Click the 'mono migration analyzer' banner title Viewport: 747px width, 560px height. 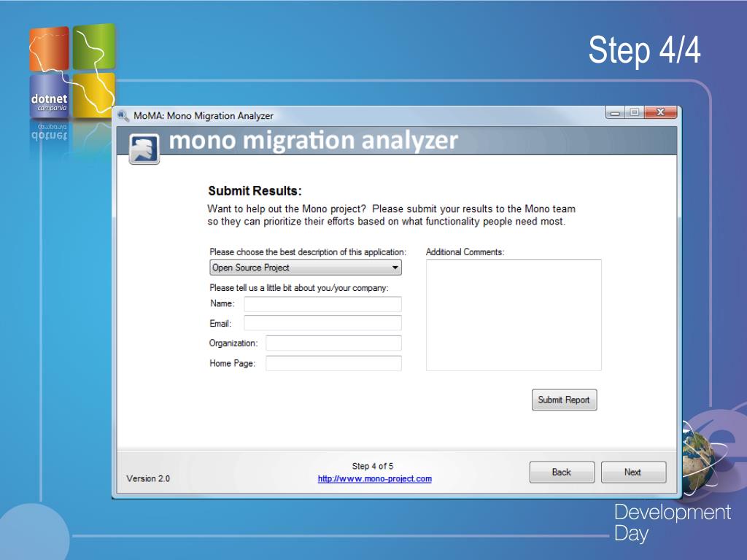click(314, 141)
